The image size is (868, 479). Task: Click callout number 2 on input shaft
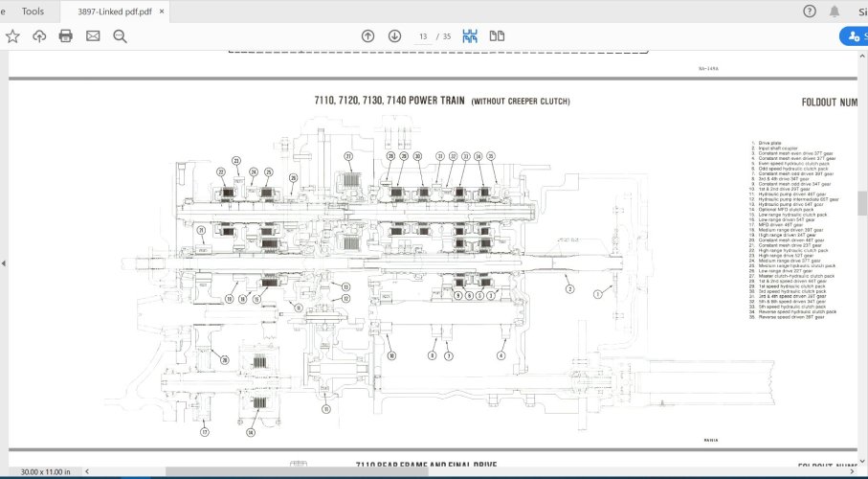point(569,289)
